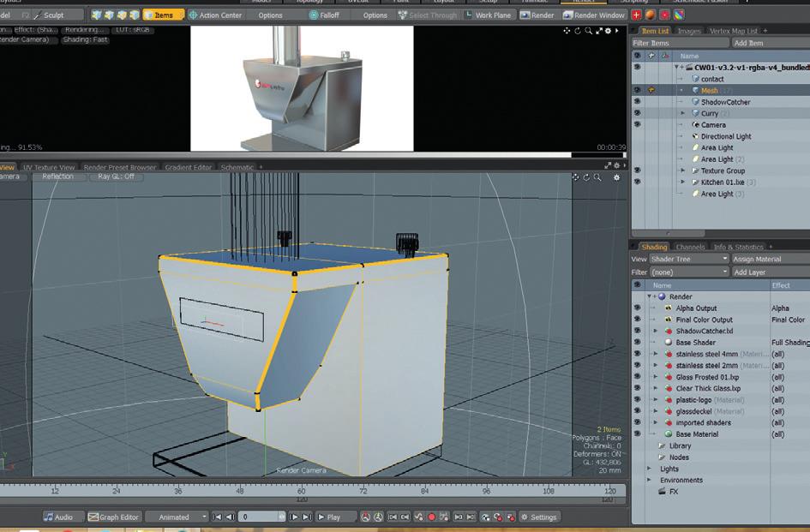The image size is (810, 532).
Task: Open the View Shader Tree dropdown
Action: tap(688, 259)
